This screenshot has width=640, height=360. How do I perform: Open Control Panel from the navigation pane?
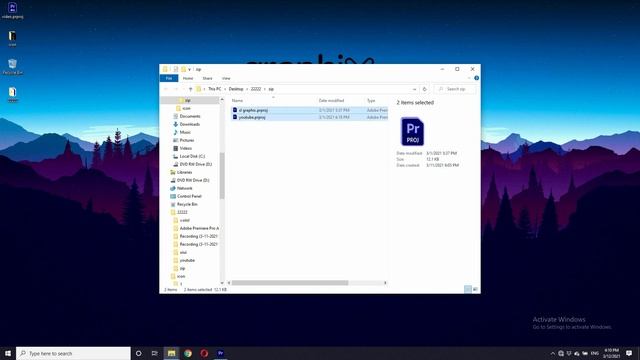[189, 196]
